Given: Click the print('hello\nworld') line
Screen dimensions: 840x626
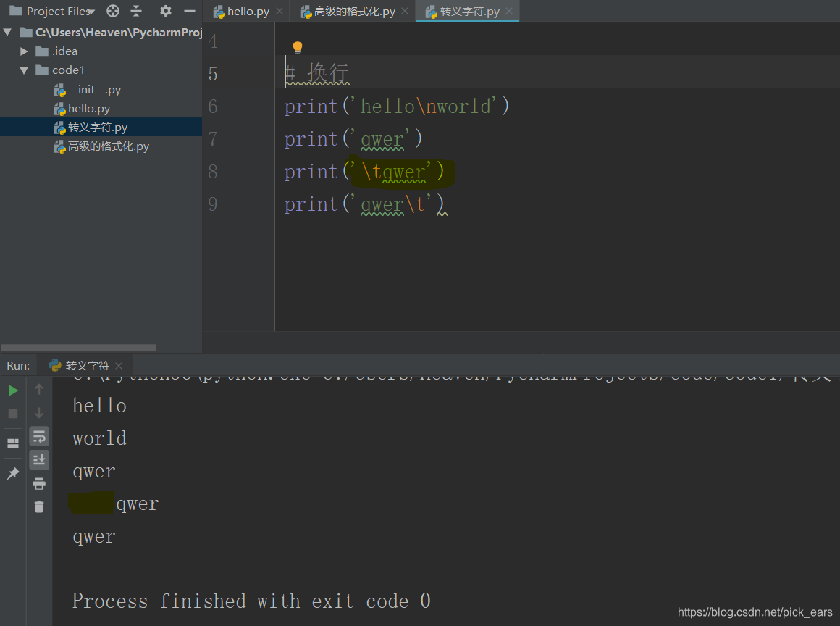Looking at the screenshot, I should 396,106.
